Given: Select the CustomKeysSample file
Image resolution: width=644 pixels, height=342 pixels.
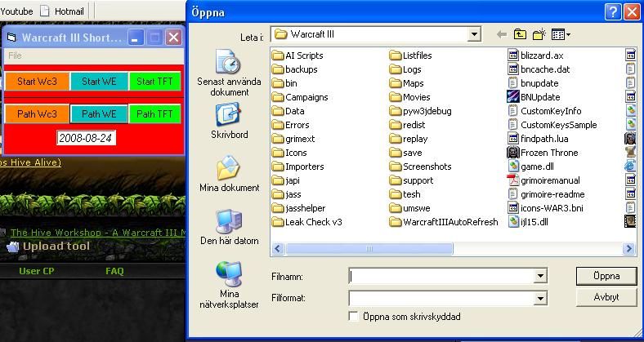Looking at the screenshot, I should click(x=552, y=125).
